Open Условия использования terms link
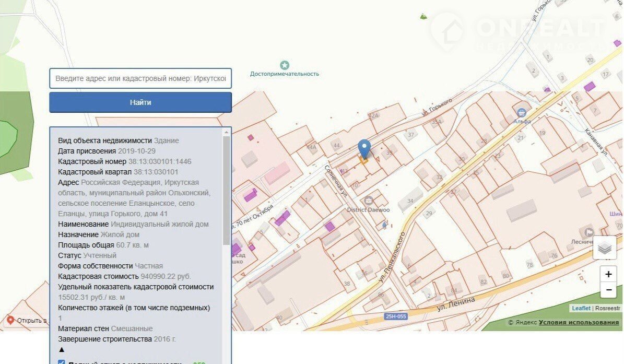The width and height of the screenshot is (624, 364). pos(579,322)
